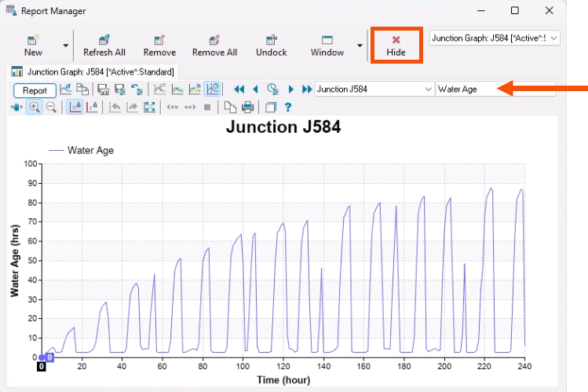Click the time slider handle at zero
Image resolution: width=588 pixels, height=392 pixels.
pyautogui.click(x=49, y=357)
